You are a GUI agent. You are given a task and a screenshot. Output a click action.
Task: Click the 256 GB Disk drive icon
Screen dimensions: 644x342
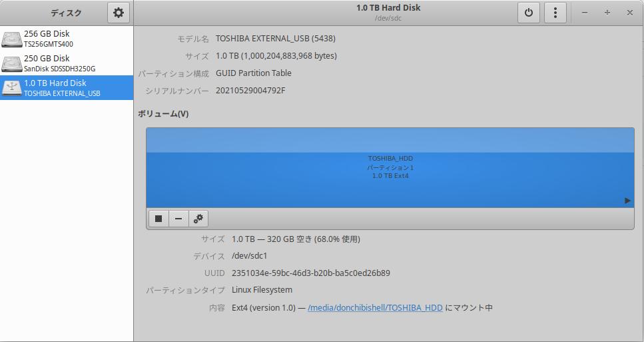(12, 39)
